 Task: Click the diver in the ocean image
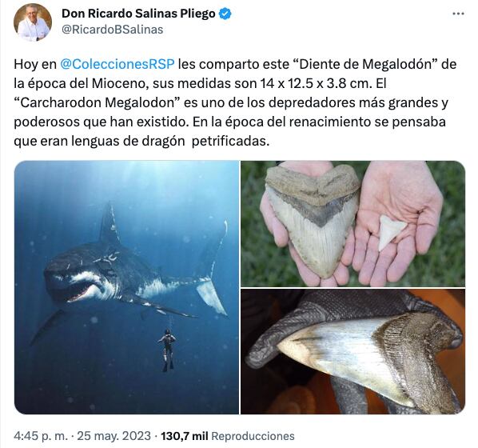167,350
